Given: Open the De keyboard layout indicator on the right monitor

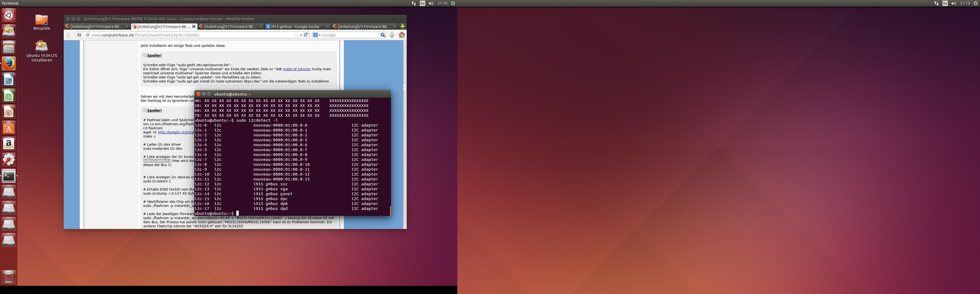Looking at the screenshot, I should [945, 4].
